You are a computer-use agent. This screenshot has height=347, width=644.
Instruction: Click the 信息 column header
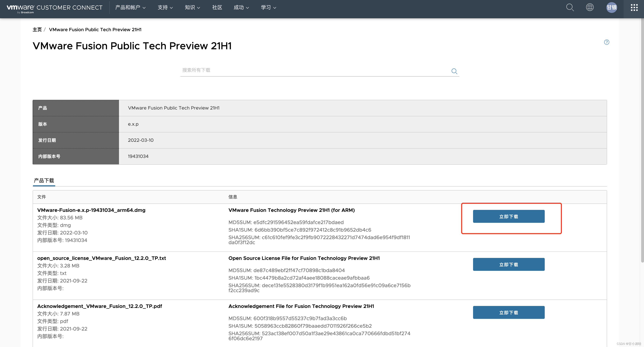[233, 197]
